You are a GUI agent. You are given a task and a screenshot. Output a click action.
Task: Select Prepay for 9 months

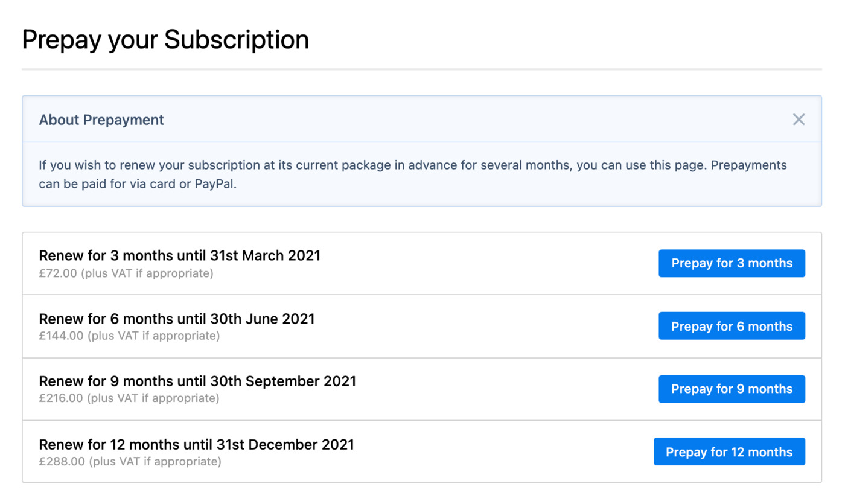click(x=732, y=389)
